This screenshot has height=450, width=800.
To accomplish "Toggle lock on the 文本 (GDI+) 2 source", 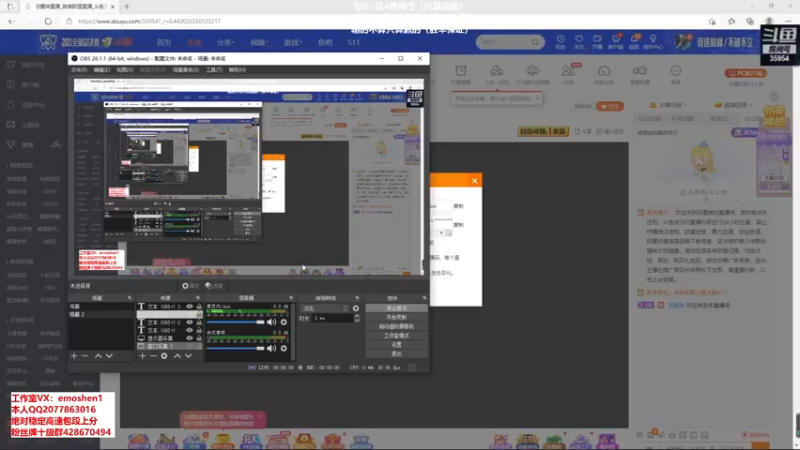I will coord(199,322).
